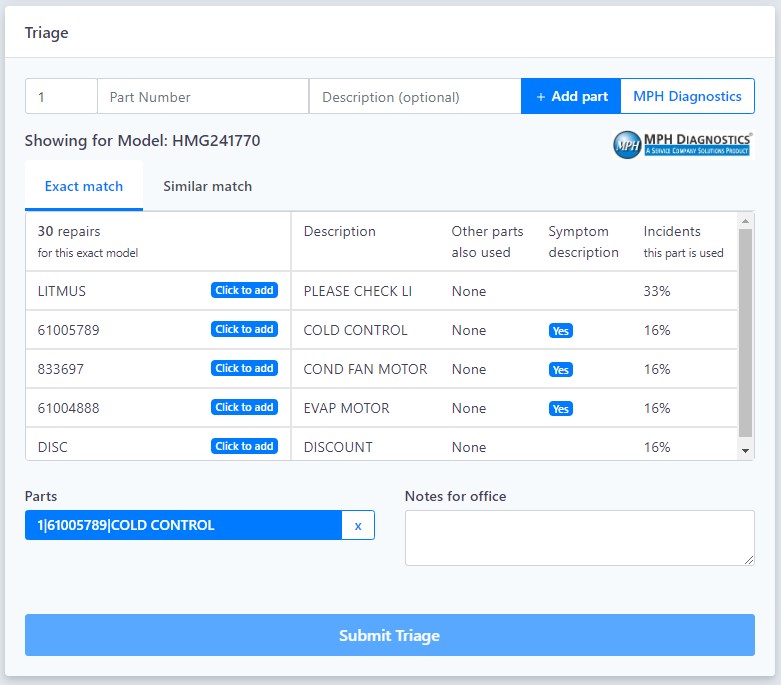This screenshot has width=781, height=685.
Task: Click the PLEASE CHECK LI description cell
Action: (358, 291)
